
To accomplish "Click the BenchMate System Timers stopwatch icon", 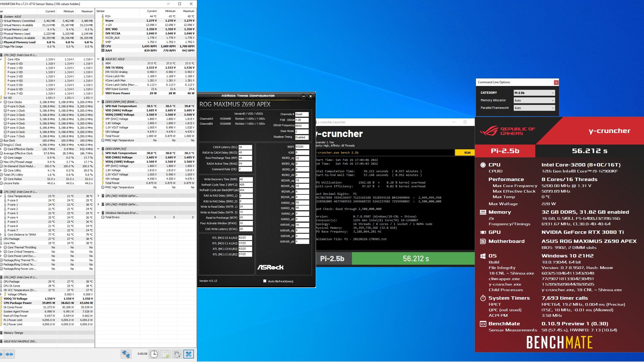I will (x=483, y=298).
